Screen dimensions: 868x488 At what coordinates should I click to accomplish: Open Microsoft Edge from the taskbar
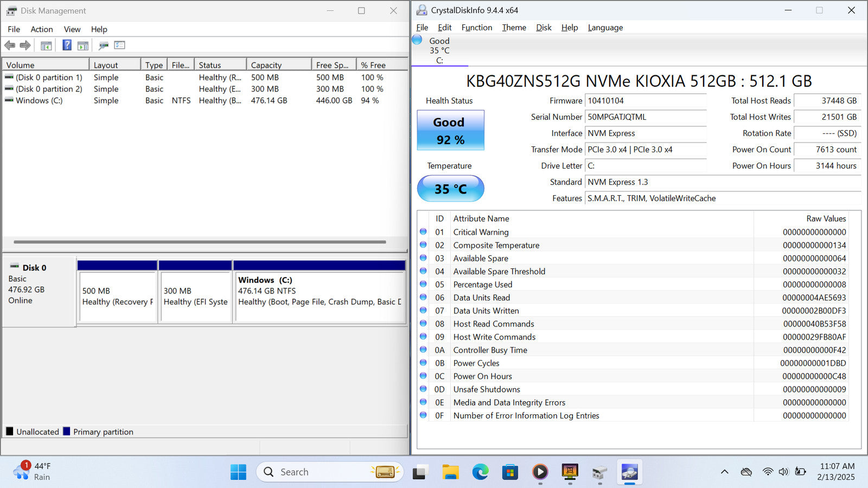[480, 472]
